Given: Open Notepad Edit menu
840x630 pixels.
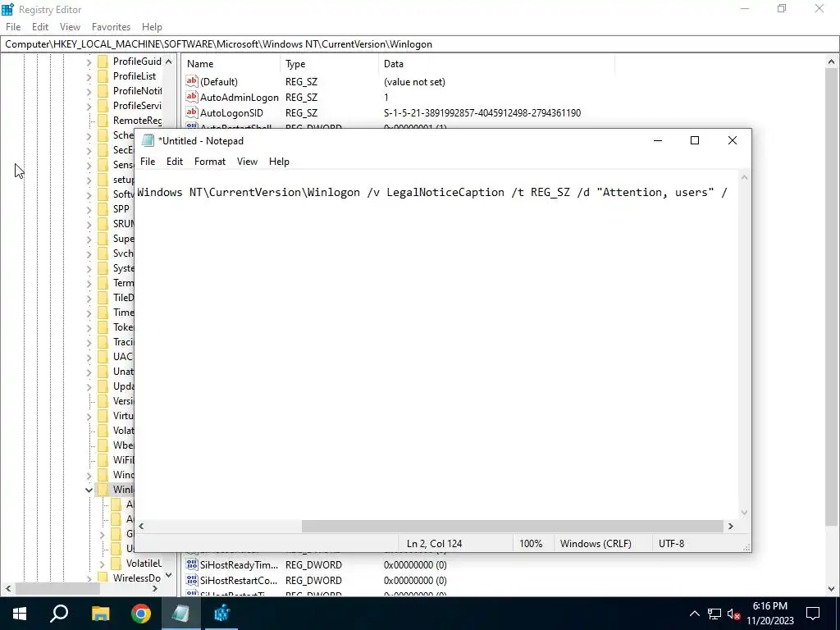Looking at the screenshot, I should click(175, 162).
